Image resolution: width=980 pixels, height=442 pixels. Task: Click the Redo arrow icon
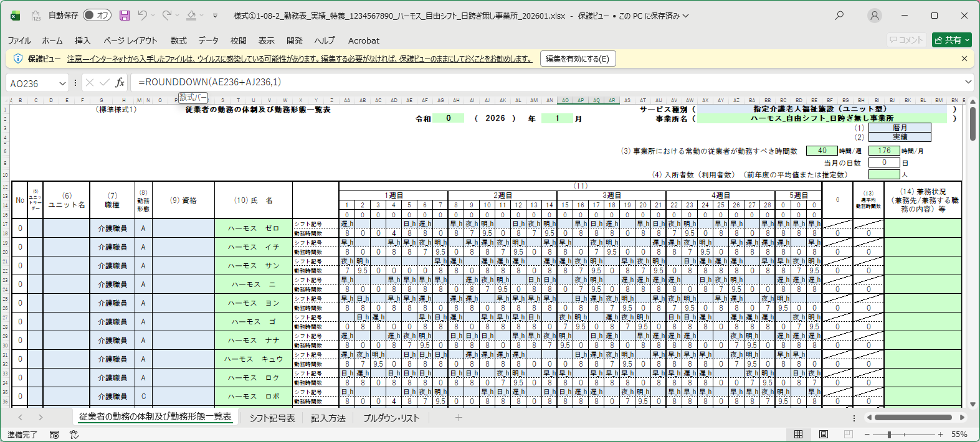pyautogui.click(x=166, y=16)
